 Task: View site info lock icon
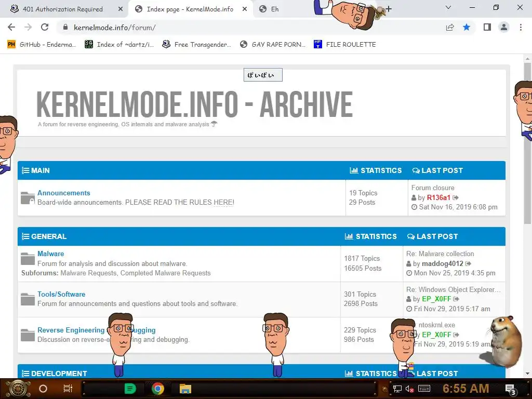pos(65,28)
